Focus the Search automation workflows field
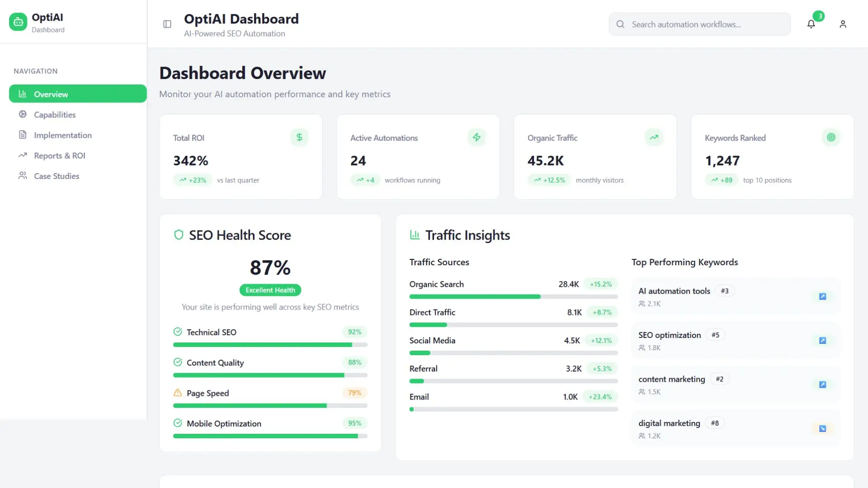This screenshot has height=488, width=868. (699, 24)
